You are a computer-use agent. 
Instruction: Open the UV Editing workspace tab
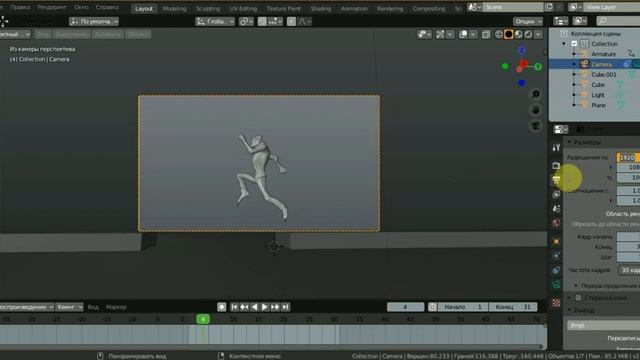click(x=243, y=9)
